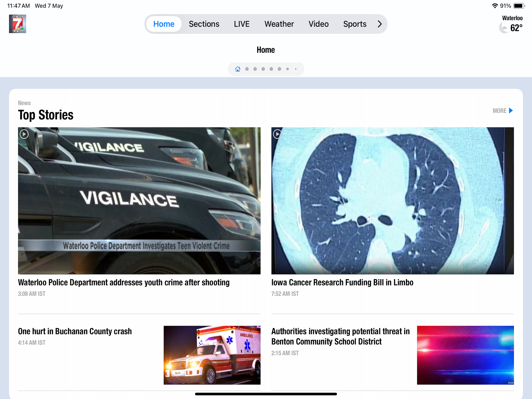This screenshot has height=399, width=532.
Task: Tap the blue arrow next to MORE
Action: [x=511, y=111]
